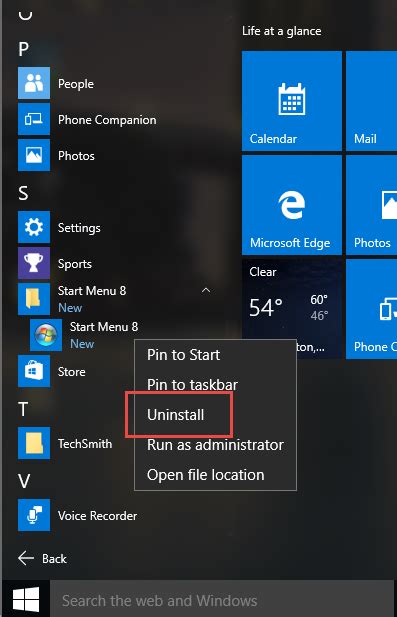Click the Start Menu 8 folder name
Viewport: 397px width, 617px height.
[x=92, y=291]
